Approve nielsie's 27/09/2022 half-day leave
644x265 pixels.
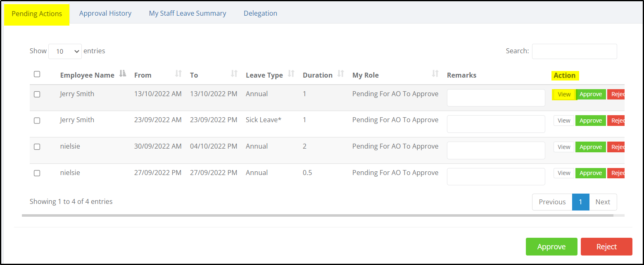(591, 173)
